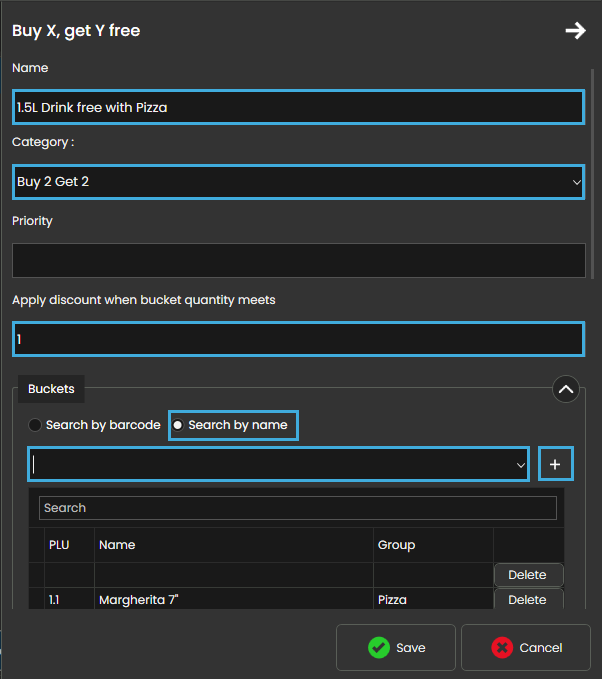Image resolution: width=602 pixels, height=679 pixels.
Task: Collapse the Buckets section with chevron
Action: pyautogui.click(x=566, y=389)
